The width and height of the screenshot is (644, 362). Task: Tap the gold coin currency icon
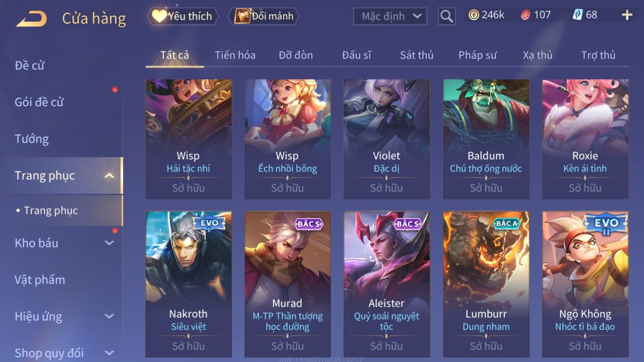473,15
